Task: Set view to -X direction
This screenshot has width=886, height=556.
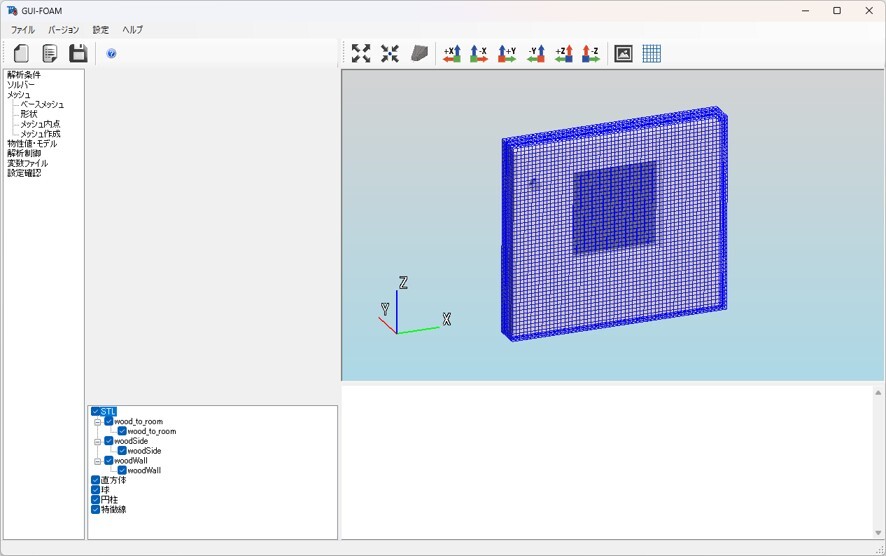Action: pos(479,54)
